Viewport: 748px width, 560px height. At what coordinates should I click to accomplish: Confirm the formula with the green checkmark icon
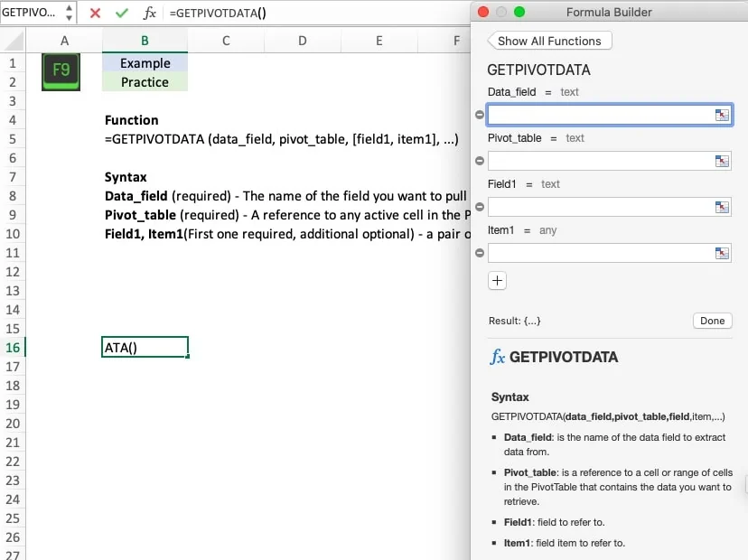click(x=121, y=14)
